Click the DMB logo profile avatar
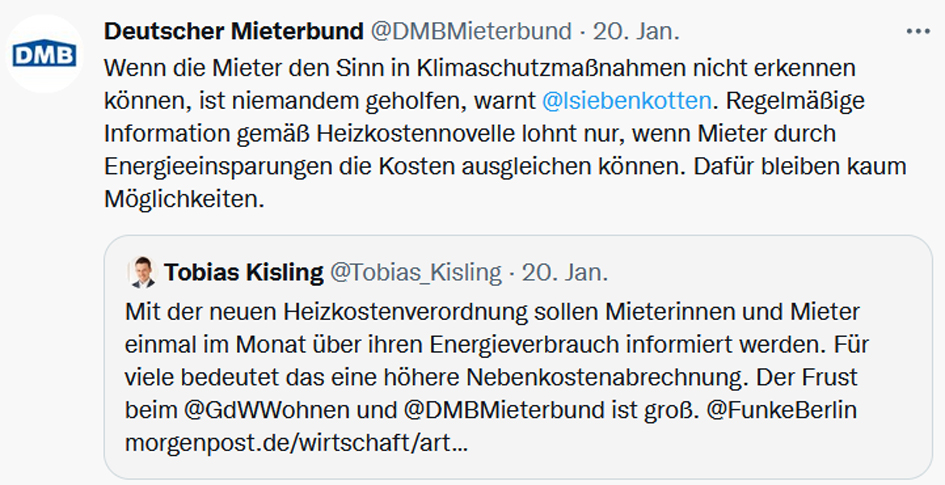Viewport: 945px width, 485px height. pos(45,53)
